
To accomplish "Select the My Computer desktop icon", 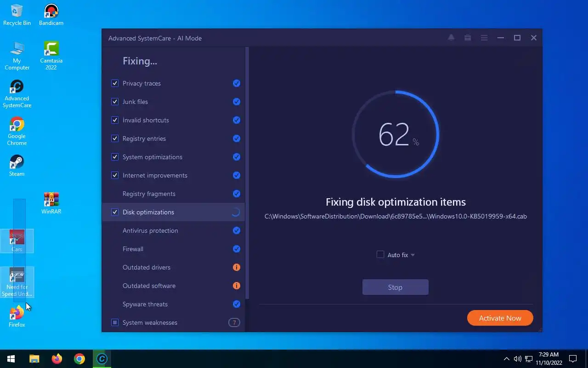I will [x=17, y=56].
